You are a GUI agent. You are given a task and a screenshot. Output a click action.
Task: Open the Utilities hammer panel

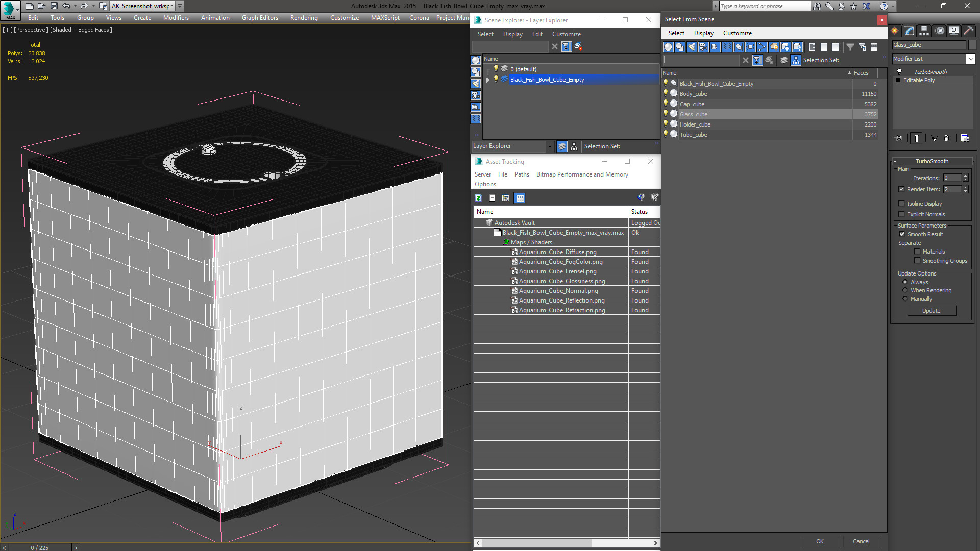click(x=968, y=31)
